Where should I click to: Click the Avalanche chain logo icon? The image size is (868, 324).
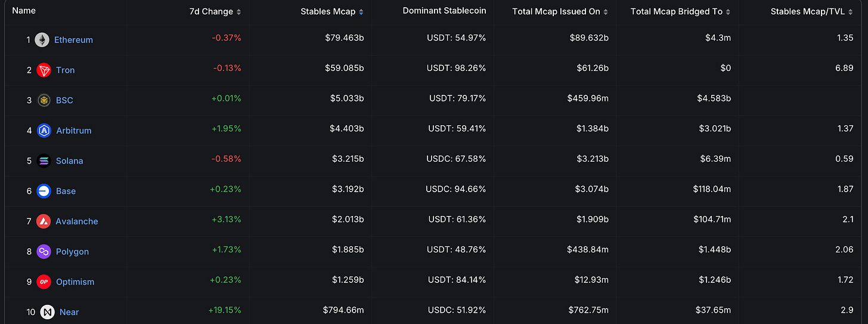pos(44,221)
